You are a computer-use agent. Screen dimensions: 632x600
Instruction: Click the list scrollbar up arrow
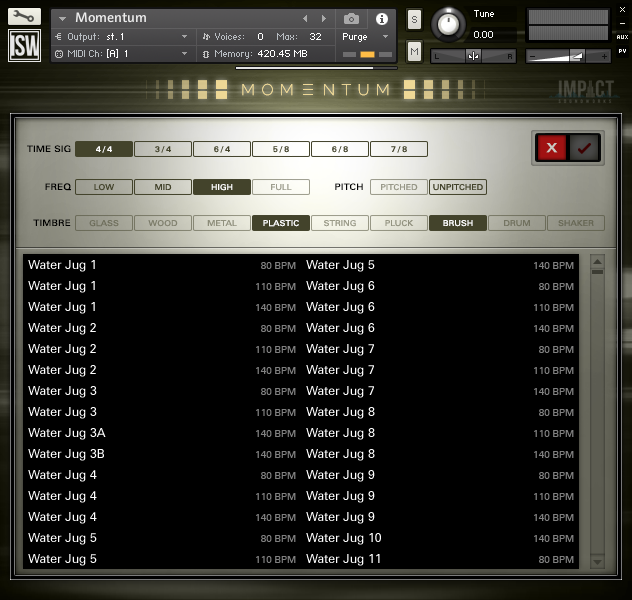coord(597,262)
